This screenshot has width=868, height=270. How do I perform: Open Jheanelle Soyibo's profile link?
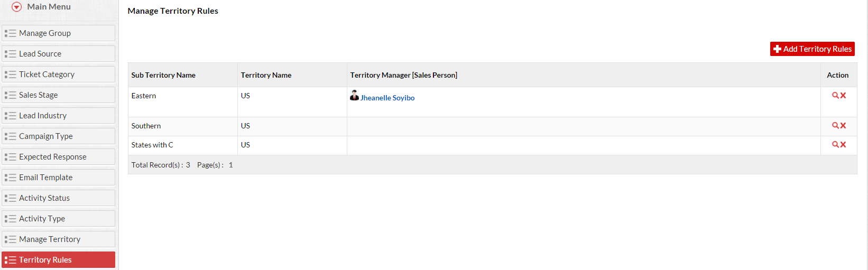coord(387,98)
